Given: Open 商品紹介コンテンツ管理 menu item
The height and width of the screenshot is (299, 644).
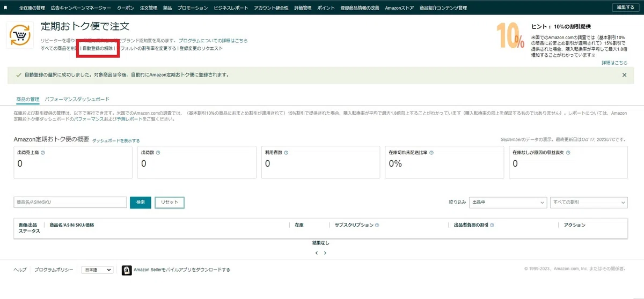Looking at the screenshot, I should pos(443,8).
